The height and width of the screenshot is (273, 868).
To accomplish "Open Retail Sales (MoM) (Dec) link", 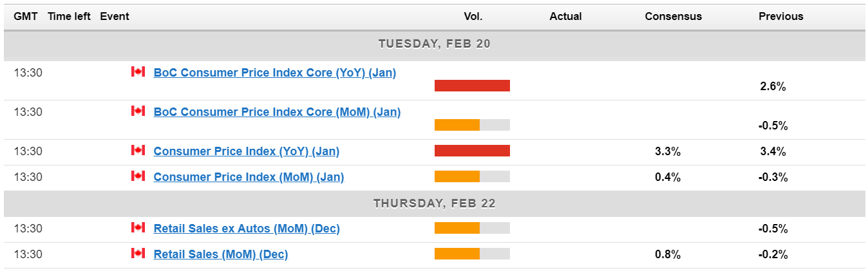I will pyautogui.click(x=220, y=254).
